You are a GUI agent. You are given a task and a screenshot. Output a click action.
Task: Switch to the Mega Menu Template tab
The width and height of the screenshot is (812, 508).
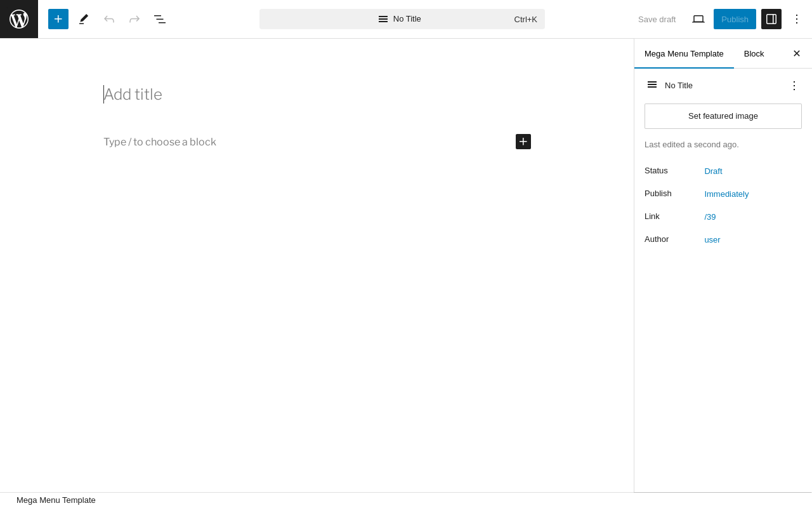684,53
